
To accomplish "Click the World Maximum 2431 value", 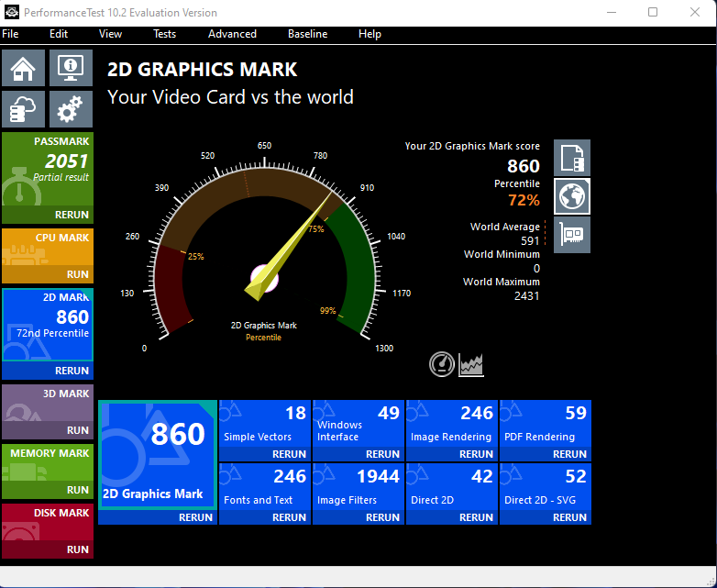I will (x=527, y=296).
